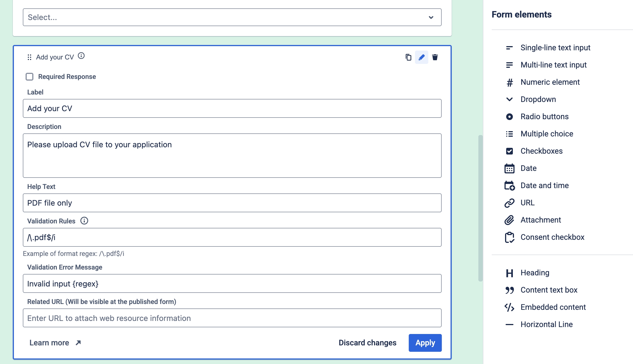
Task: Delete the Add your CV field
Action: (435, 58)
